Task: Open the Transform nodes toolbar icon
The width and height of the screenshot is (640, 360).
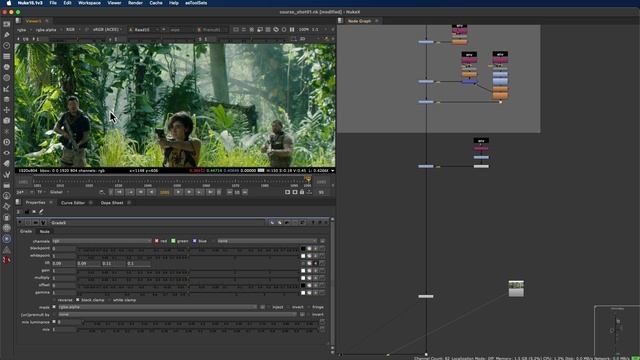Action: point(7,110)
